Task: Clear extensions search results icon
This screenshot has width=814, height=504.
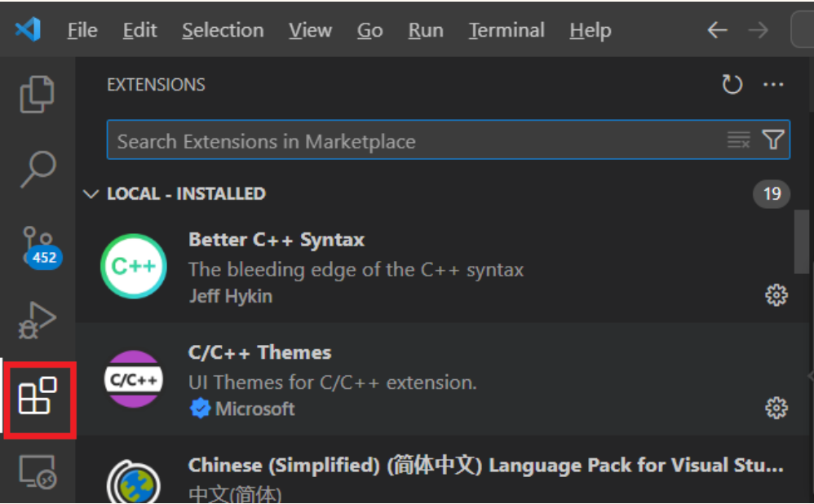Action: [x=738, y=140]
